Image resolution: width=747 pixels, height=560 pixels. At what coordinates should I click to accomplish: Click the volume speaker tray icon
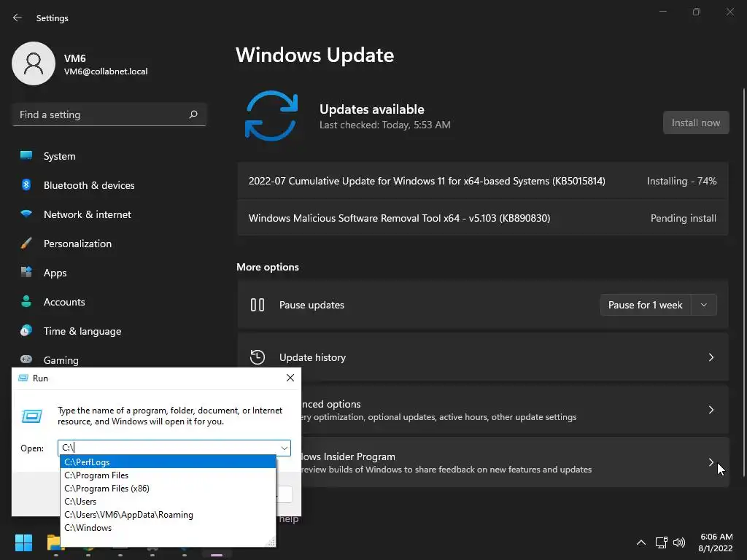[x=679, y=542]
